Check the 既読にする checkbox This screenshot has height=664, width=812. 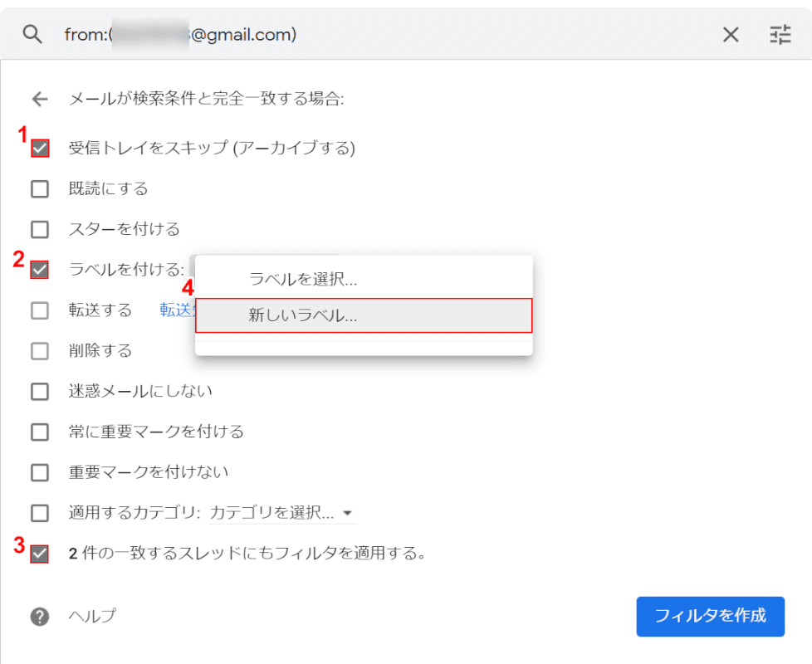pyautogui.click(x=40, y=189)
